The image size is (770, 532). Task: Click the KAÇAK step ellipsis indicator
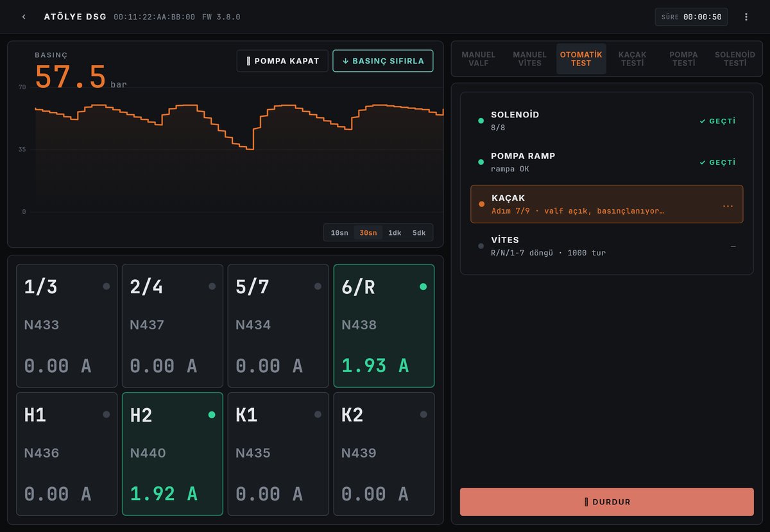pyautogui.click(x=728, y=206)
